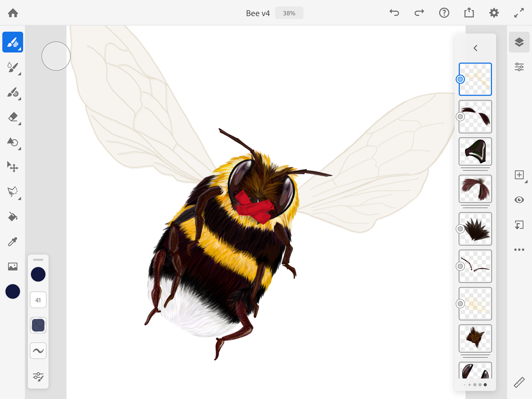532x399 pixels.
Task: Click the 38% zoom level button
Action: [289, 13]
